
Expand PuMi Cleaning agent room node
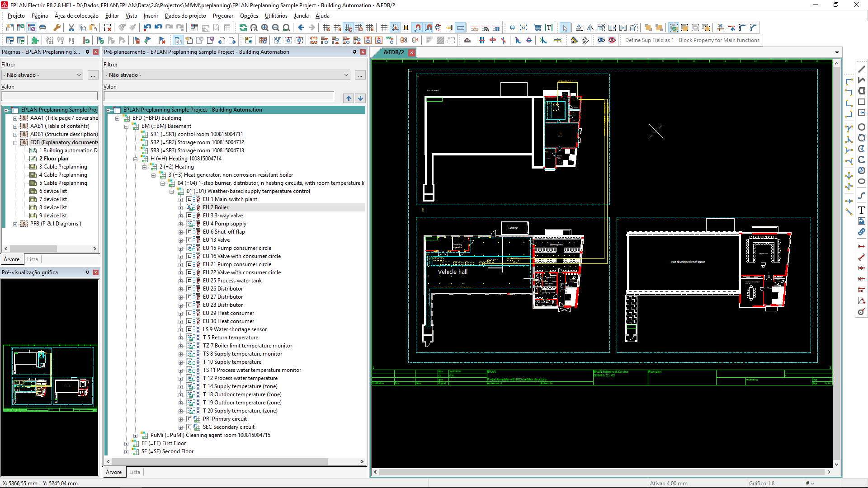click(x=136, y=436)
